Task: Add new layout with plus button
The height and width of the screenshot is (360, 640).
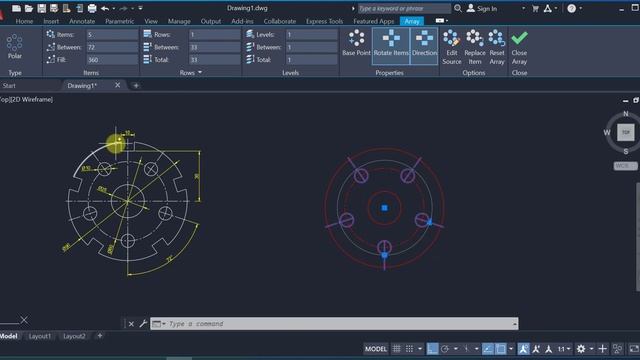Action: (x=100, y=336)
